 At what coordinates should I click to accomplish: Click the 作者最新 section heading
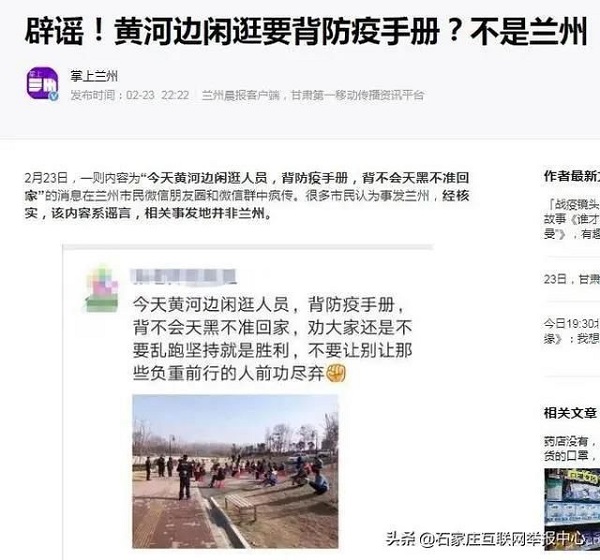point(572,176)
